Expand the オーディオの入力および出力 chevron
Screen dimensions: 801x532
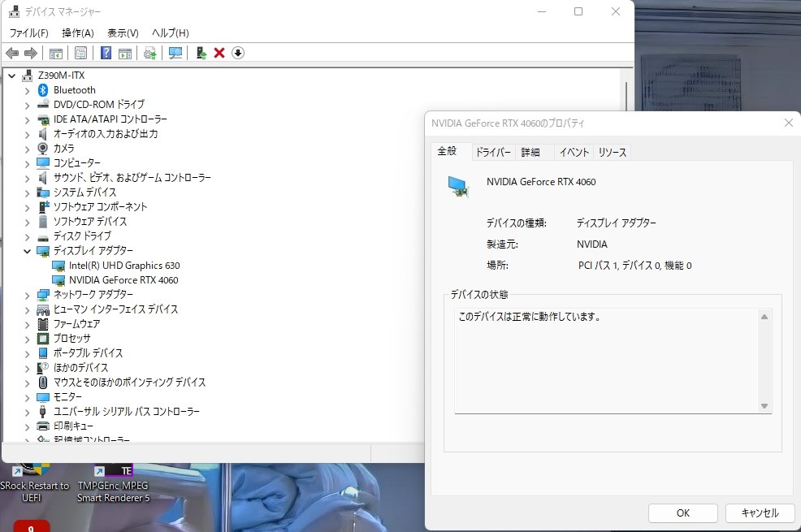(x=27, y=134)
